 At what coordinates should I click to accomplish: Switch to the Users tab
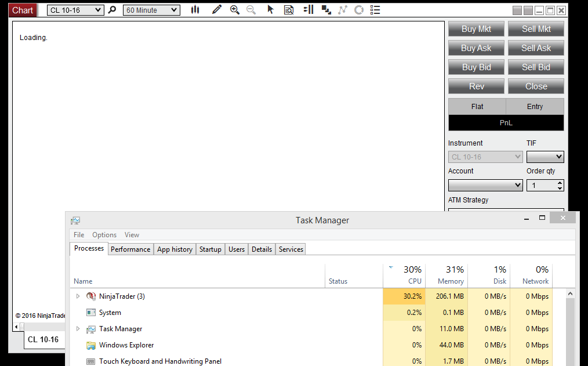point(237,249)
